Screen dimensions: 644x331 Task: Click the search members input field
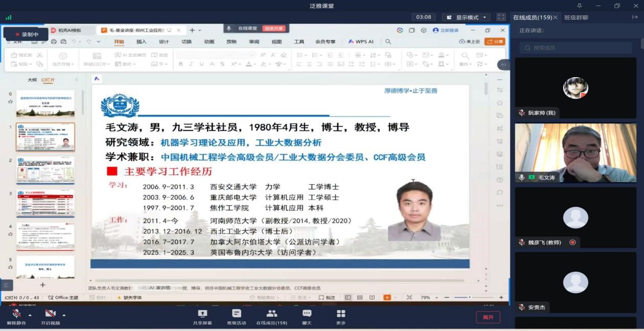[x=576, y=48]
